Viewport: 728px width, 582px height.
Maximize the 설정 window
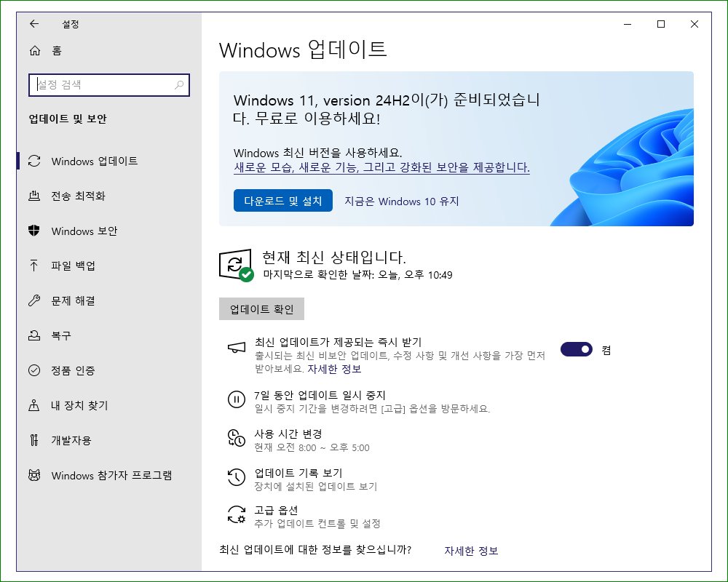pos(661,24)
